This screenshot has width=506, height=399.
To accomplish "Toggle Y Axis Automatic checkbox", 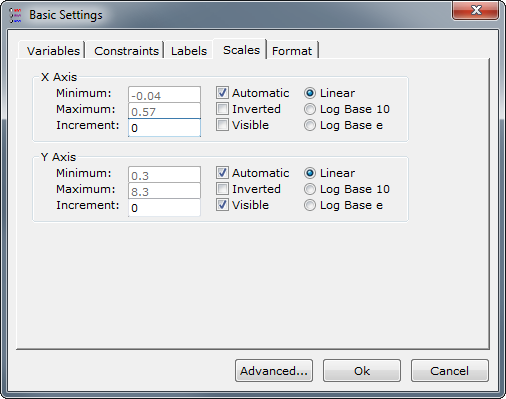I will tap(222, 173).
